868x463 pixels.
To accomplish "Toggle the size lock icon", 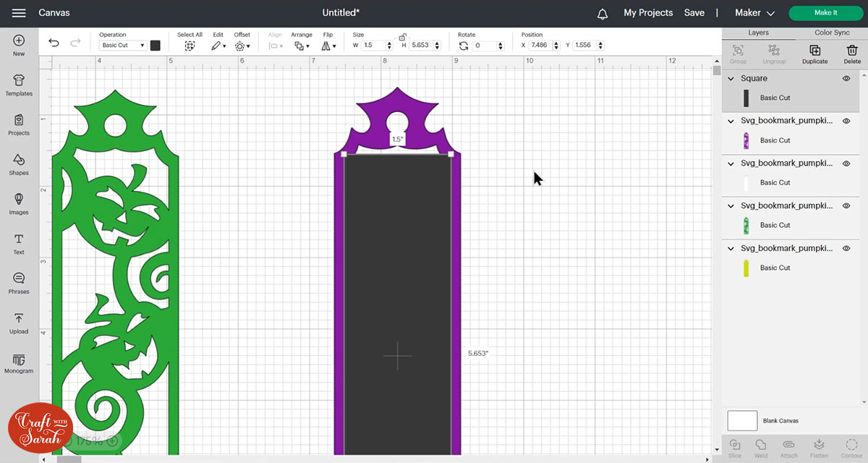I will click(x=401, y=36).
